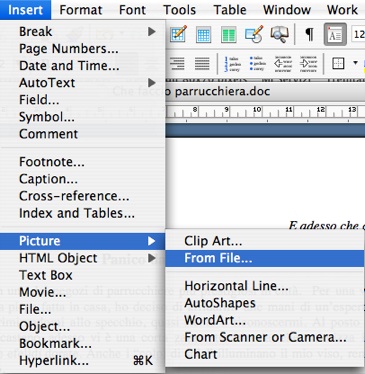Choose File... from Insert menu

click(x=83, y=309)
